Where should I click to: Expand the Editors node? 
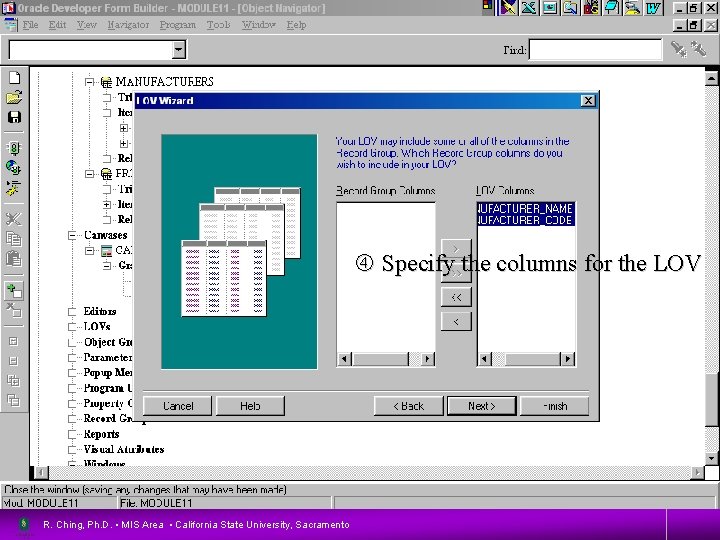pos(72,311)
